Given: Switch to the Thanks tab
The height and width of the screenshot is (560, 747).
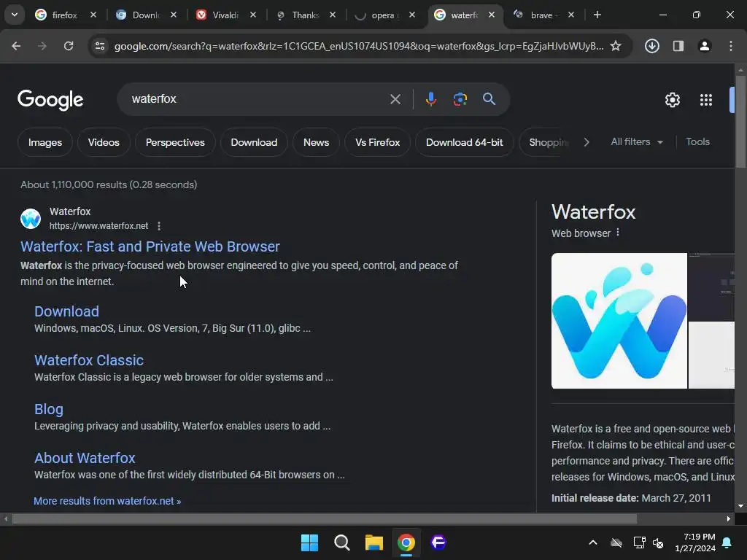Looking at the screenshot, I should tap(306, 15).
